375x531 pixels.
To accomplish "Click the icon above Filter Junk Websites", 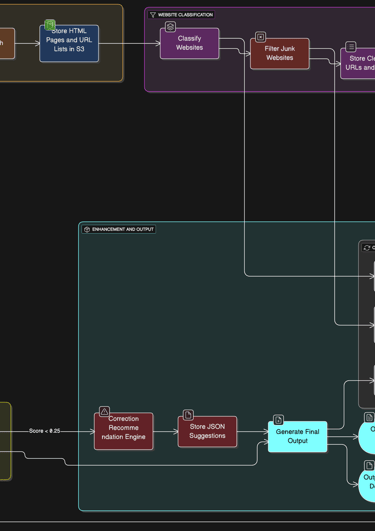I will (260, 37).
